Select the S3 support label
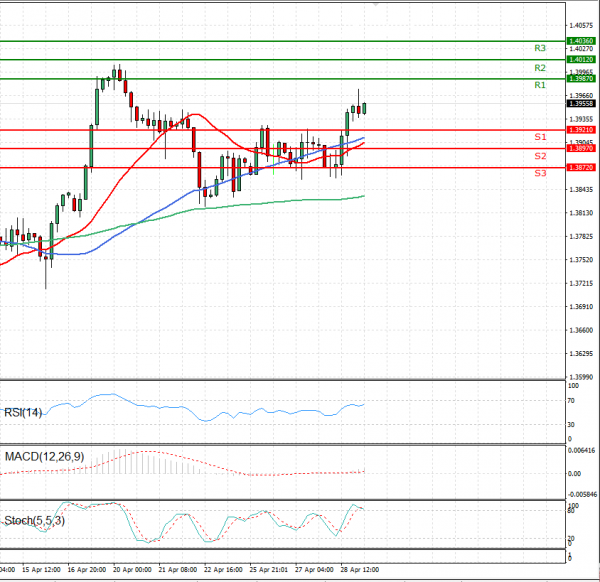The image size is (600, 582). pyautogui.click(x=539, y=173)
